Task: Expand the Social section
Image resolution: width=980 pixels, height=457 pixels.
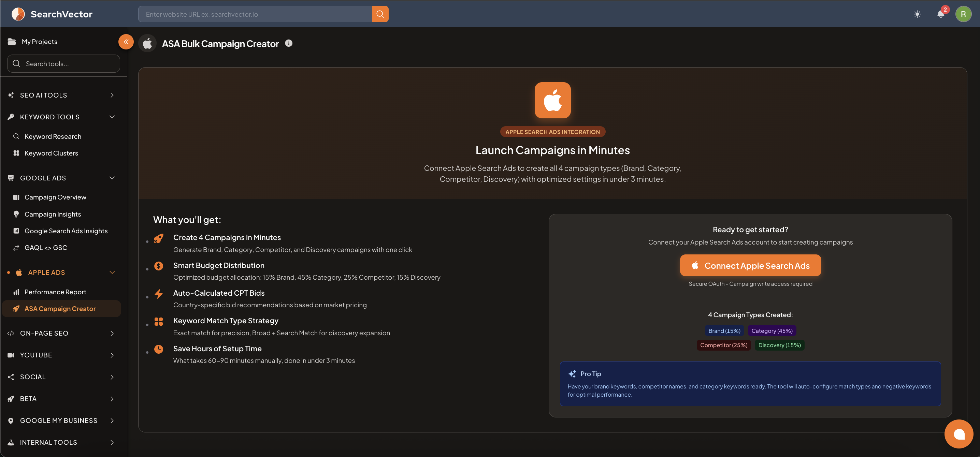Action: [61, 377]
